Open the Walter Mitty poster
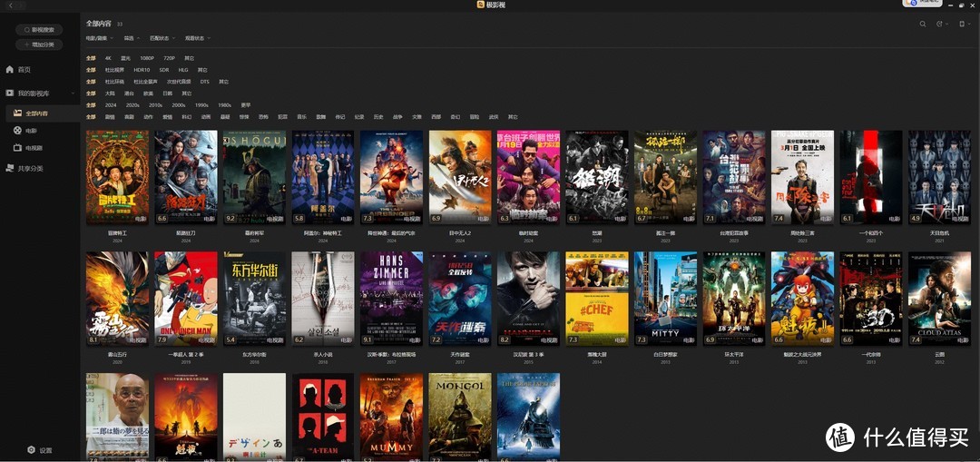980x462 pixels. pos(666,299)
